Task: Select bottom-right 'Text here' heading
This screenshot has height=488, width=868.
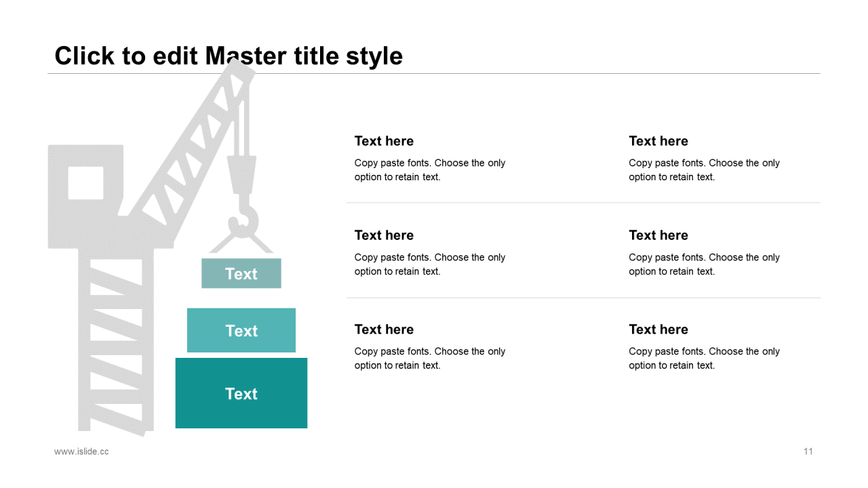Action: tap(658, 329)
